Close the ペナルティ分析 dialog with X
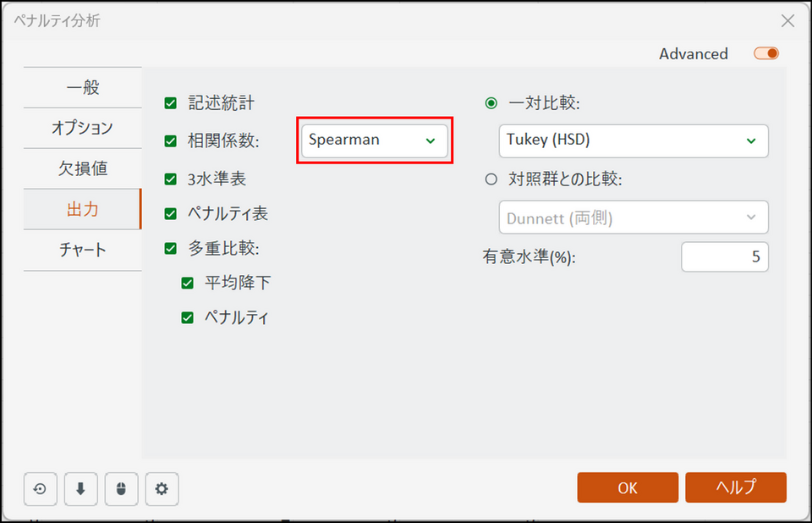 click(787, 21)
